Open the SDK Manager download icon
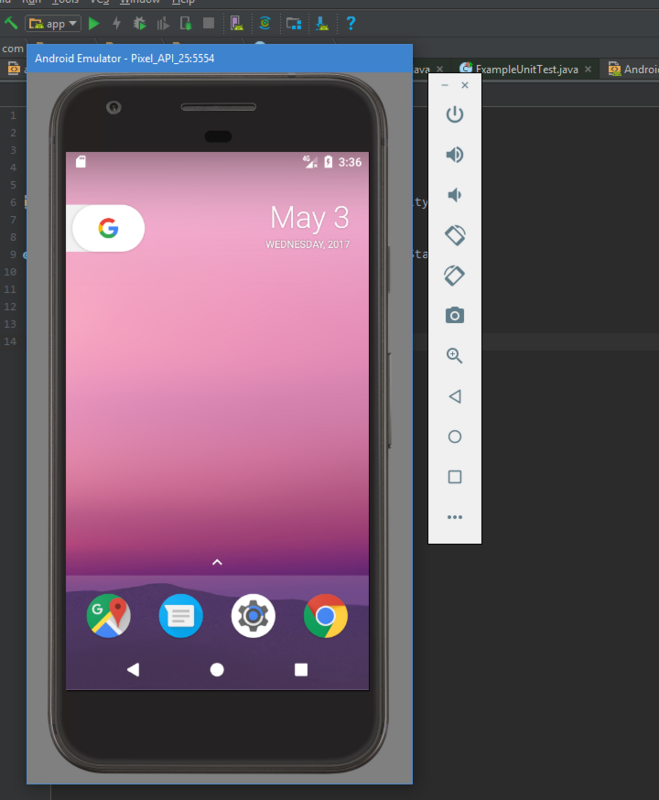 322,23
